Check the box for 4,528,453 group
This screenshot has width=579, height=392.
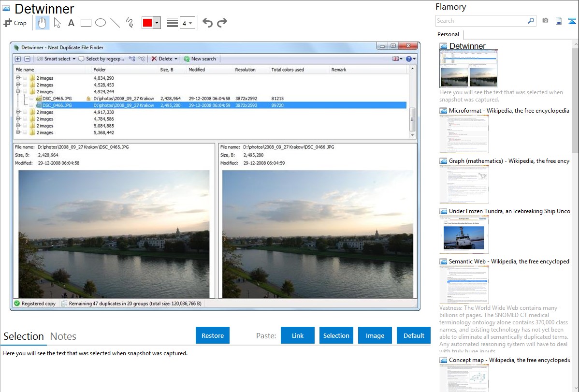(25, 85)
